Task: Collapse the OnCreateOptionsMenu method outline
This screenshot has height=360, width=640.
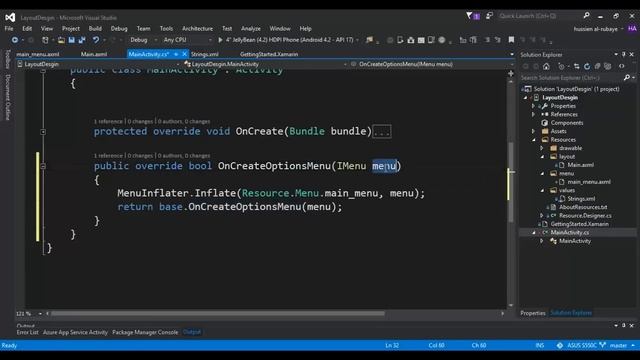Action: coord(43,166)
